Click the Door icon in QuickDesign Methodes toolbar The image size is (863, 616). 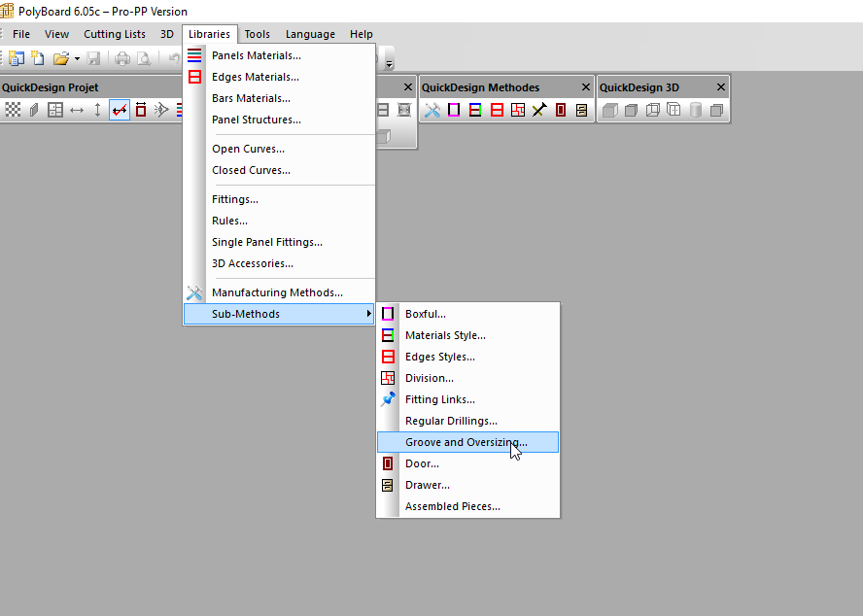[x=561, y=110]
